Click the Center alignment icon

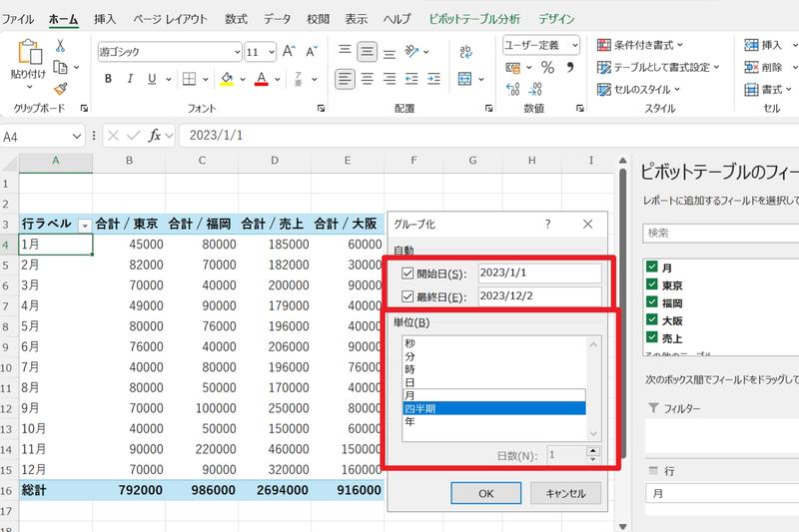[x=367, y=79]
